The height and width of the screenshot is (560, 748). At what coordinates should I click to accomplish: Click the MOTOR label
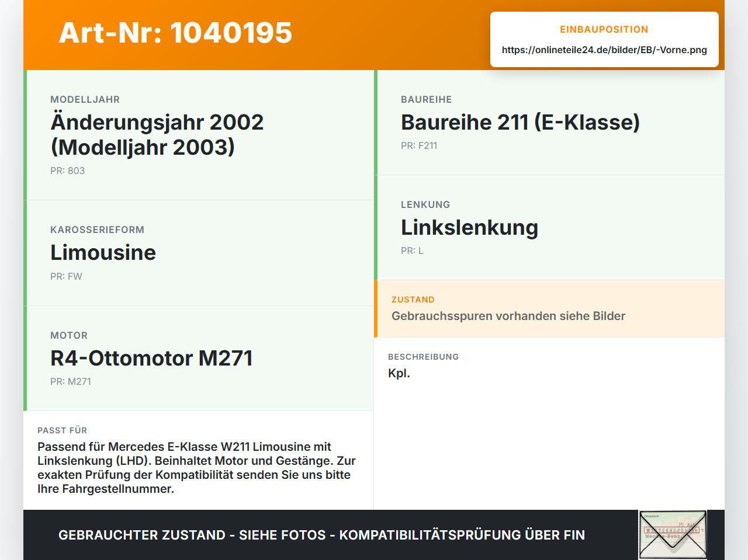pyautogui.click(x=69, y=335)
